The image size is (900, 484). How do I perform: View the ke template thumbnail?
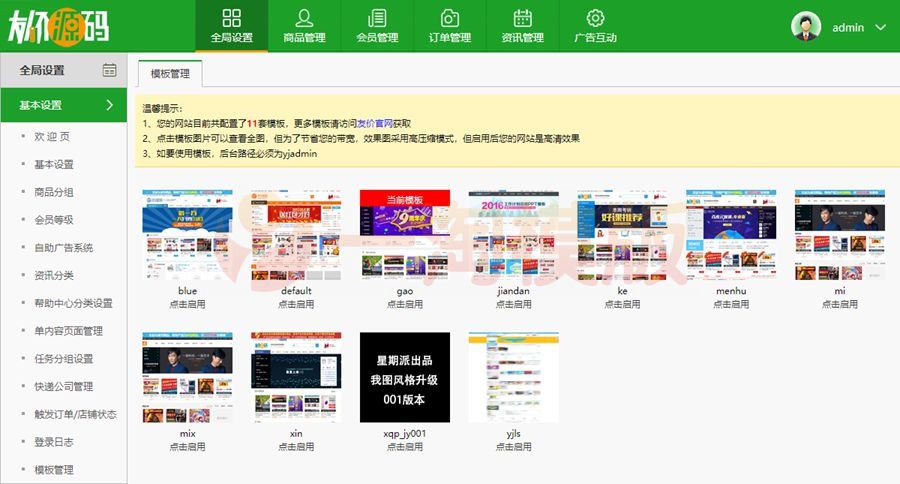point(622,235)
